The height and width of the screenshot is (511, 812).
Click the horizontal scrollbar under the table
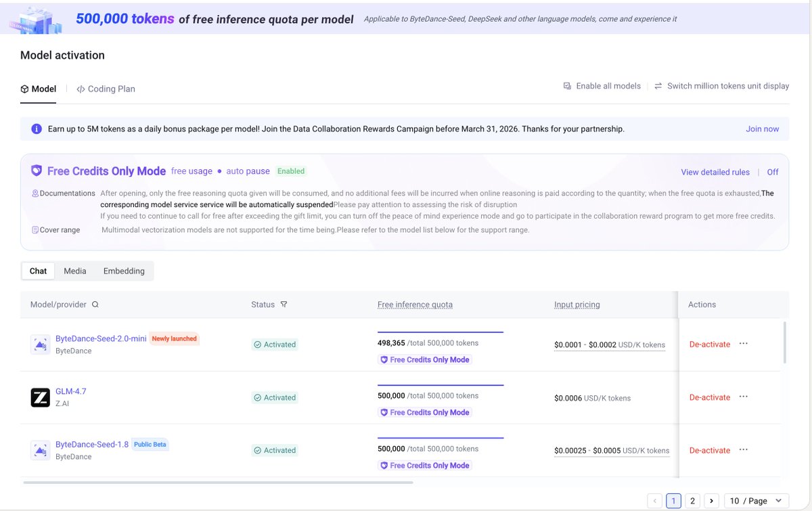tap(218, 483)
